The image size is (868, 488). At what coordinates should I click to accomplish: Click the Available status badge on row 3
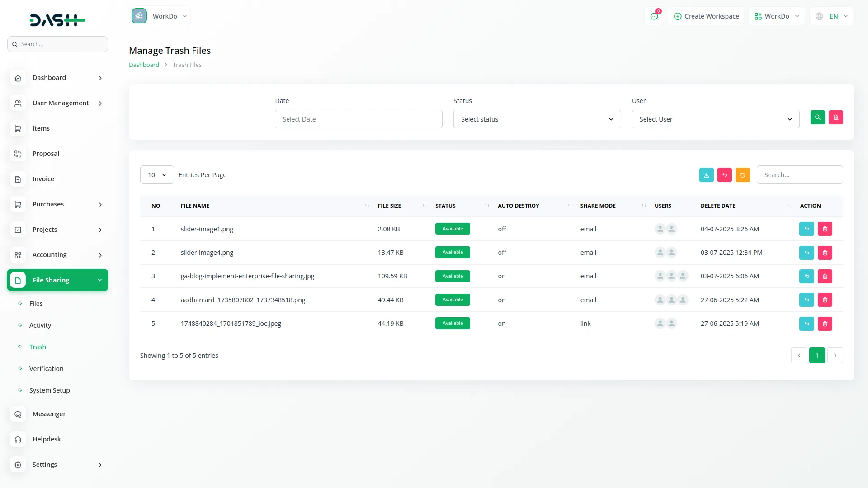click(453, 276)
